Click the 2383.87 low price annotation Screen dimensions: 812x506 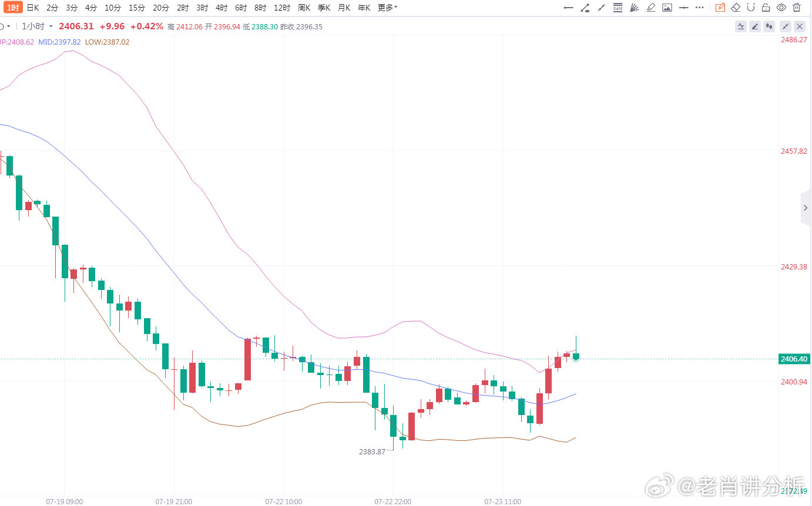372,451
